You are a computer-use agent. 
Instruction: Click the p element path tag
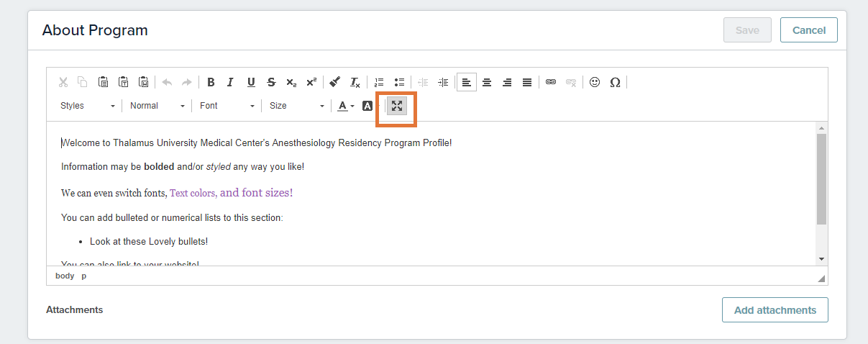pos(83,276)
